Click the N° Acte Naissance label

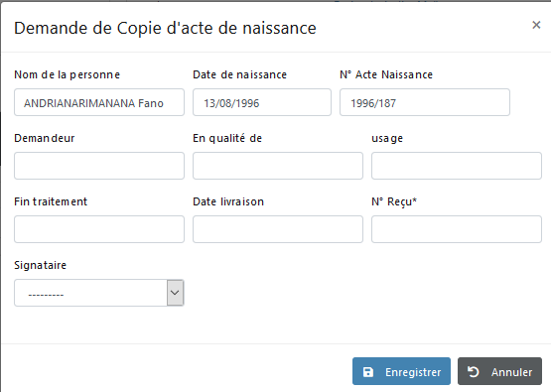click(x=386, y=74)
